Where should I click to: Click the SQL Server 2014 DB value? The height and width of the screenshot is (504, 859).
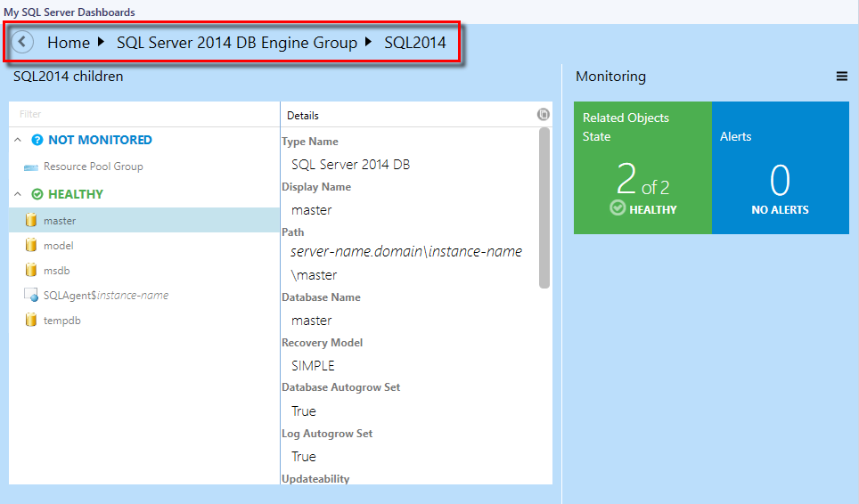coord(350,164)
